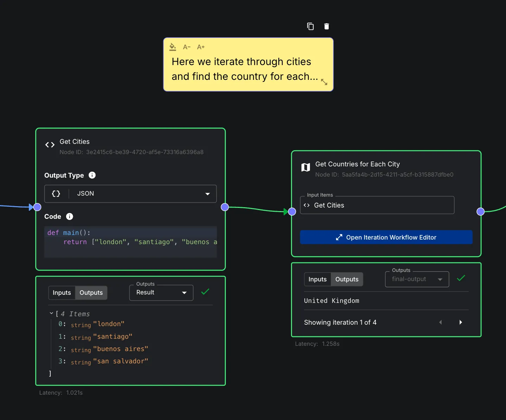Click Get Cities node input port
This screenshot has height=420, width=506.
pyautogui.click(x=37, y=207)
